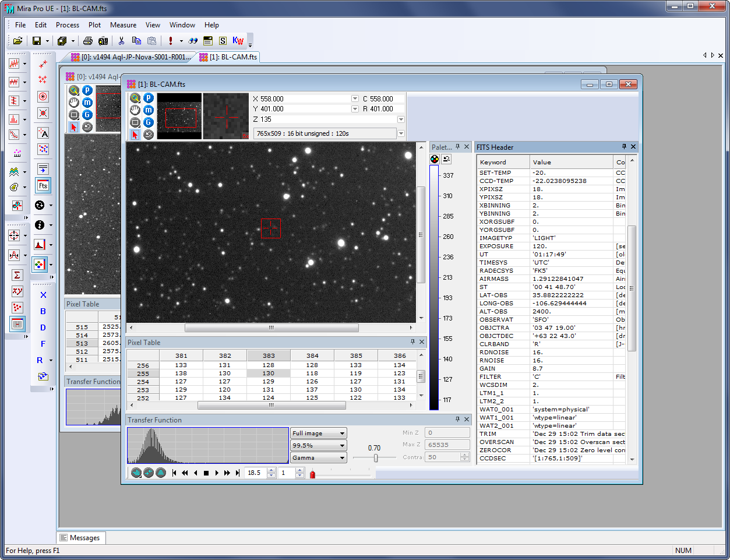Expand the X coordinate dropdown arrow
The height and width of the screenshot is (560, 730).
point(355,98)
